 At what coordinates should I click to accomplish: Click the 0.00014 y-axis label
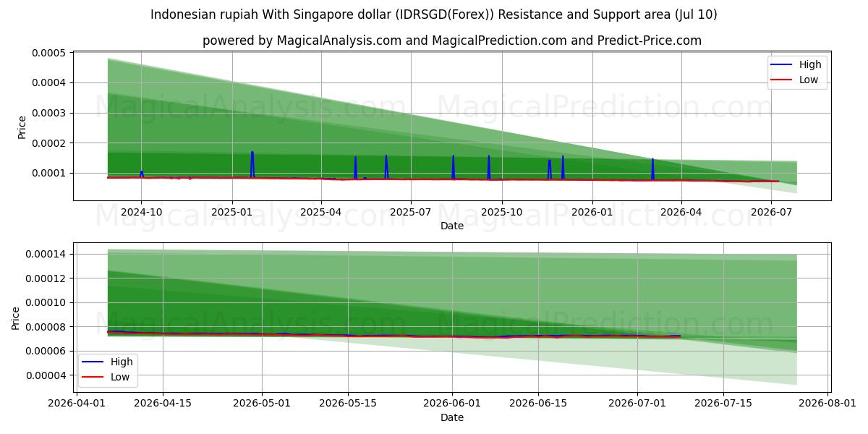tap(46, 254)
